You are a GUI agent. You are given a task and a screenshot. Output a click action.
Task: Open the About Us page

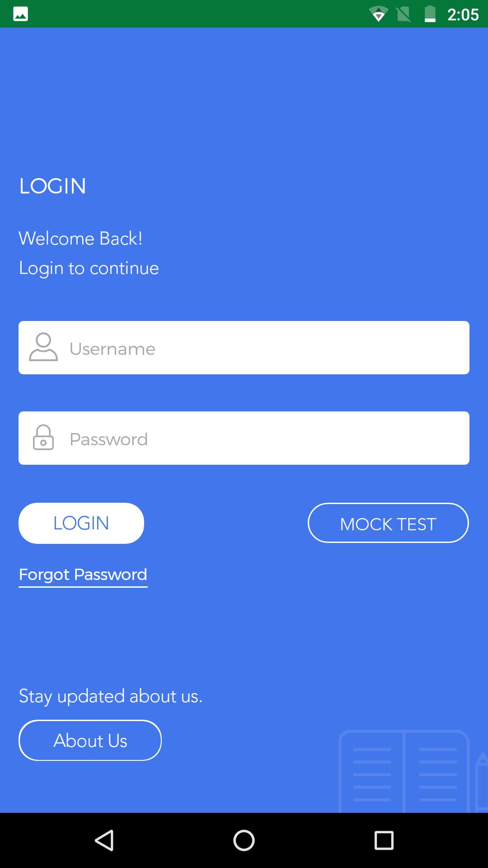click(90, 741)
